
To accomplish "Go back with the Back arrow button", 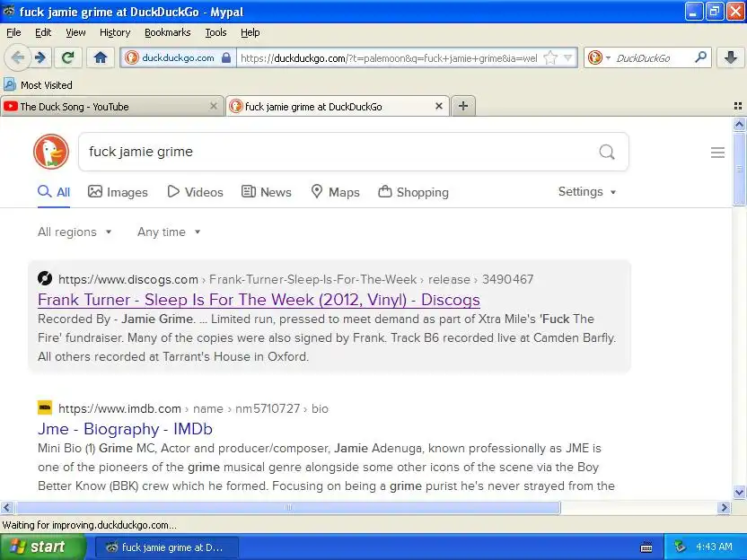I will [x=18, y=58].
